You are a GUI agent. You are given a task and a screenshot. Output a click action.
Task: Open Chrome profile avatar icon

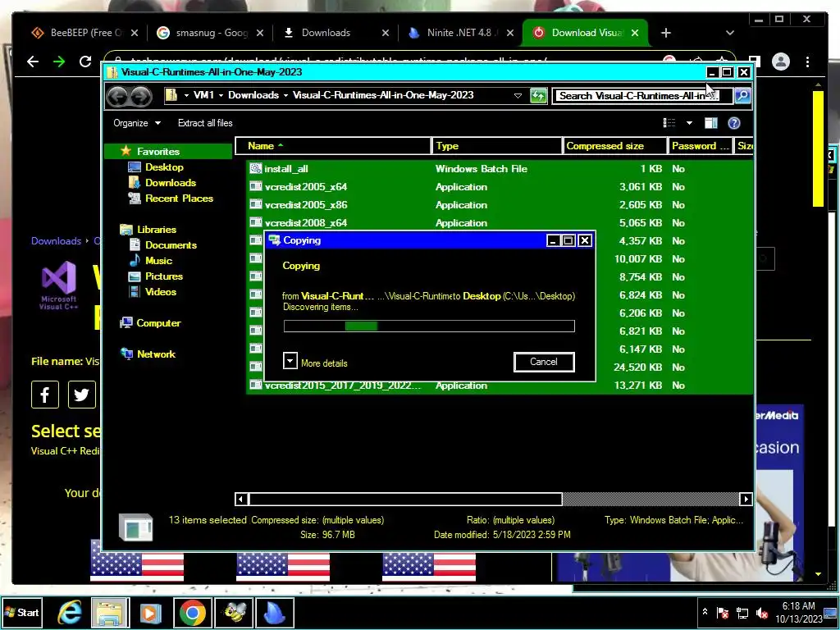click(x=781, y=62)
